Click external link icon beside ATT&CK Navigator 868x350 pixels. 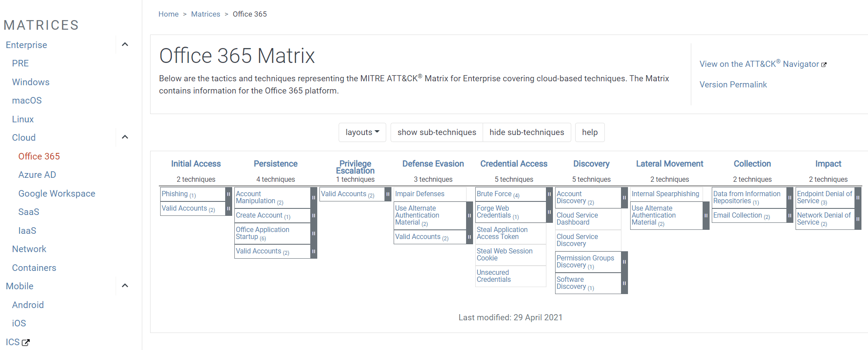coord(824,65)
